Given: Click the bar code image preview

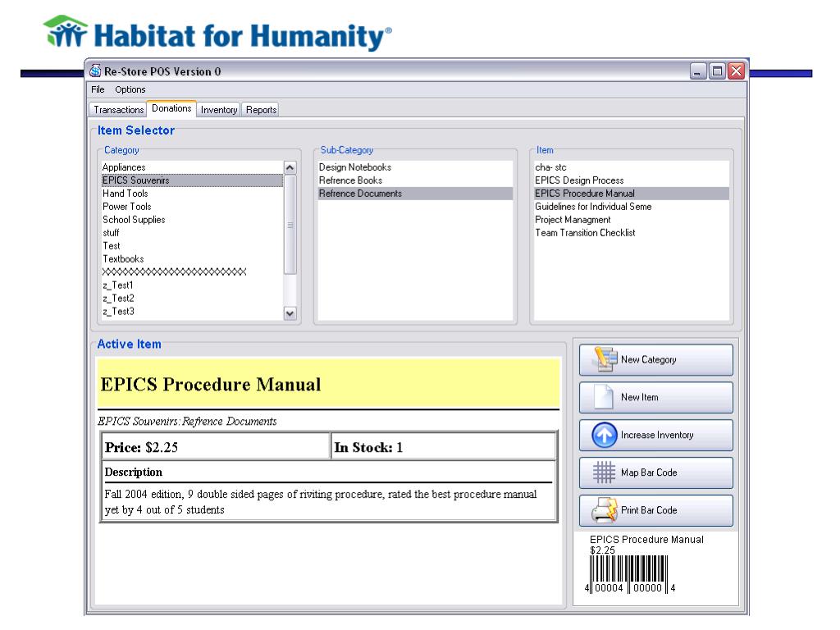Looking at the screenshot, I should [x=629, y=574].
